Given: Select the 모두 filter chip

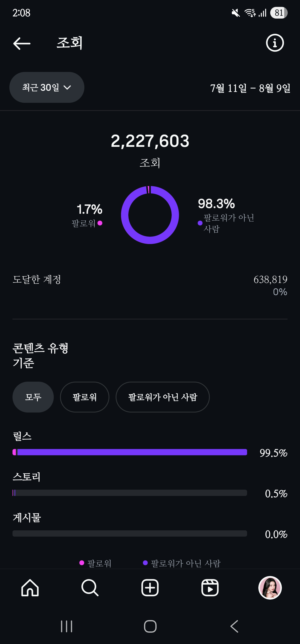Looking at the screenshot, I should 33,397.
